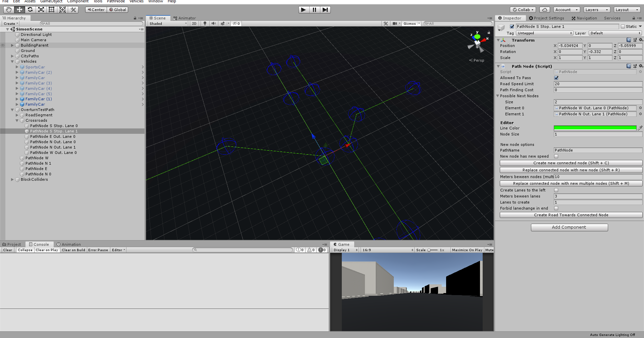Click Replace connected node with multiple nodes
The image size is (644, 338).
(571, 183)
